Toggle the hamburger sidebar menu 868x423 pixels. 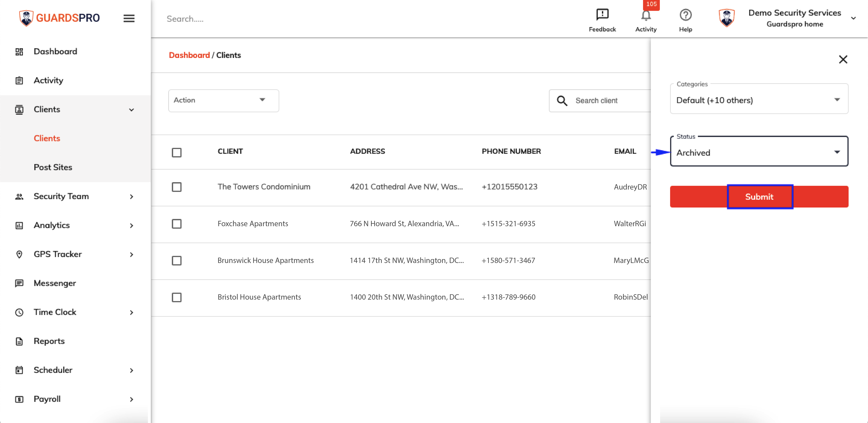point(129,18)
